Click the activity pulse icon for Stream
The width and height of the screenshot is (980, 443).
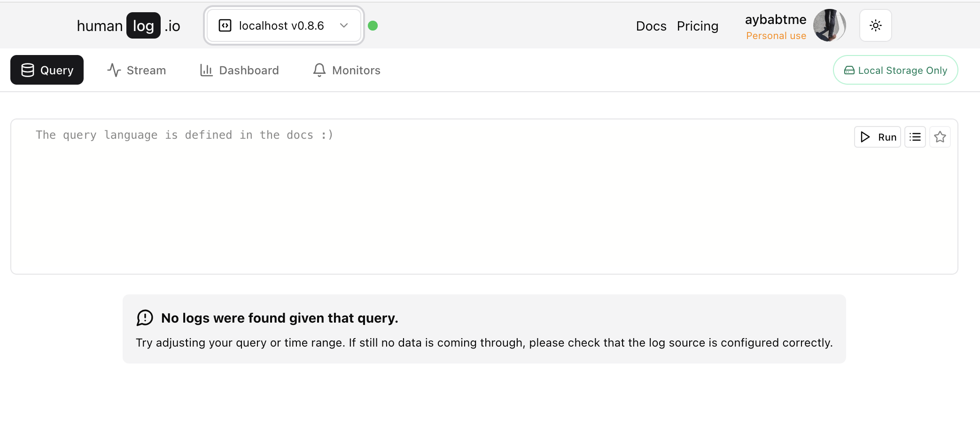(114, 70)
